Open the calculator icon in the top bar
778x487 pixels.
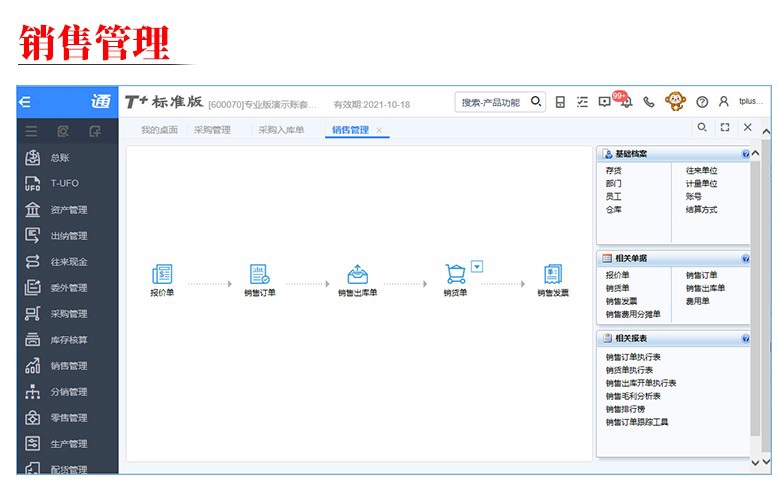[560, 102]
